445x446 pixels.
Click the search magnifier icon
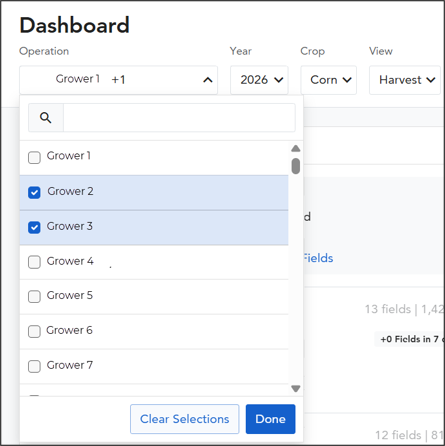[x=46, y=118]
